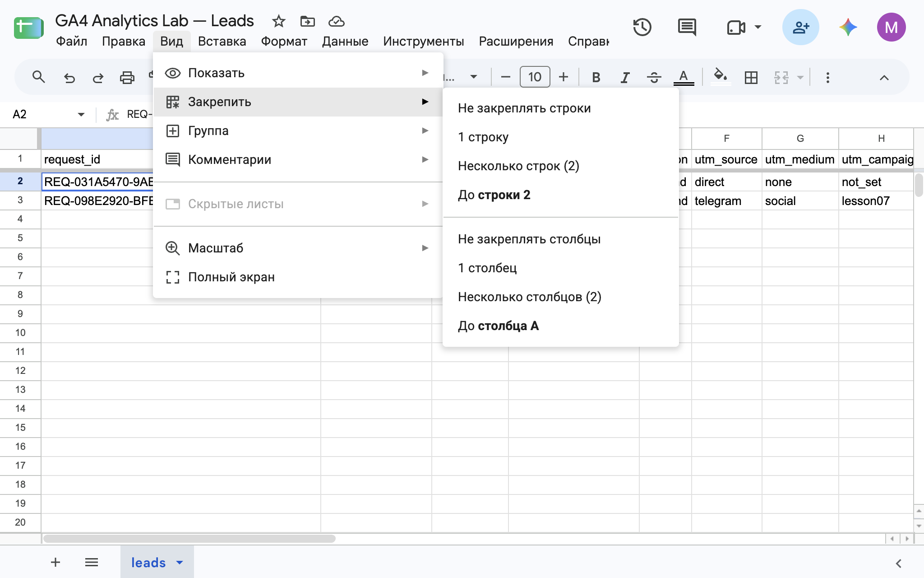Click the font size field showing 10
The width and height of the screenshot is (924, 578).
[535, 77]
